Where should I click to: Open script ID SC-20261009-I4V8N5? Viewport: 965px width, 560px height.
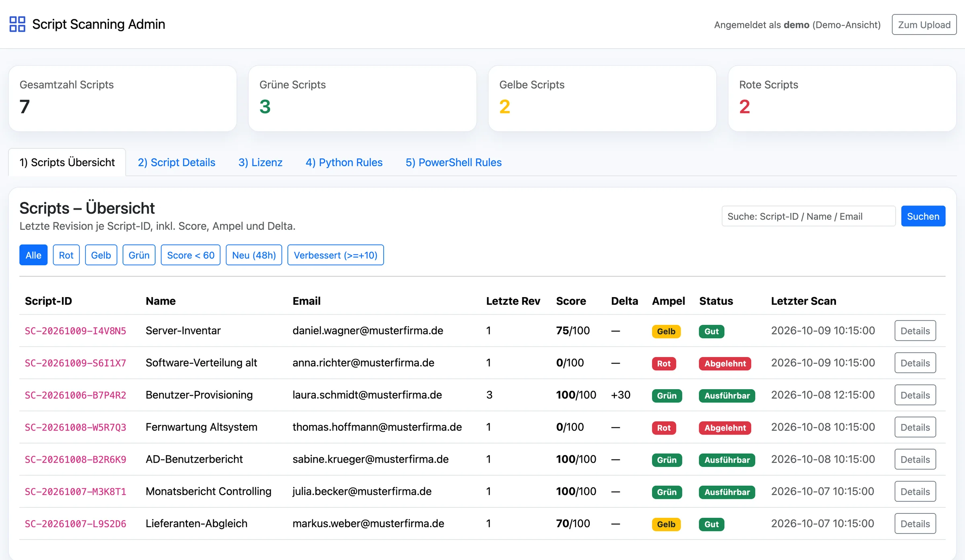pos(76,331)
